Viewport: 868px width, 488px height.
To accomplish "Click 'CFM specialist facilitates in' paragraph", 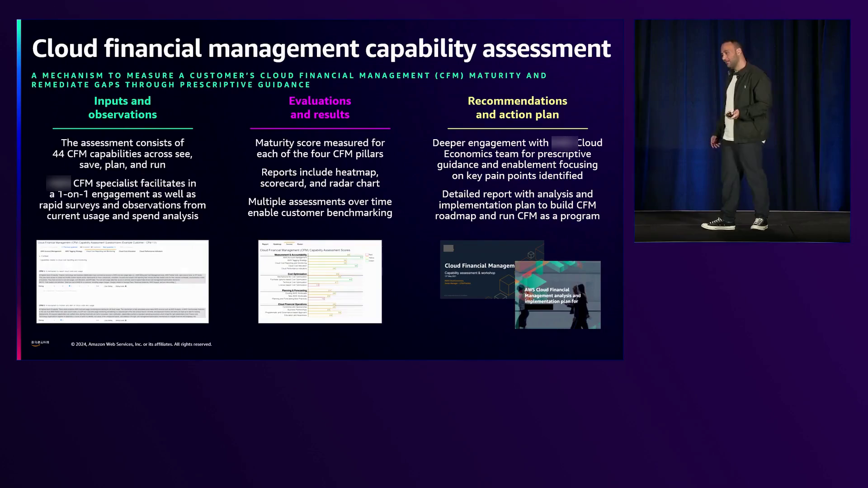I will 123,199.
